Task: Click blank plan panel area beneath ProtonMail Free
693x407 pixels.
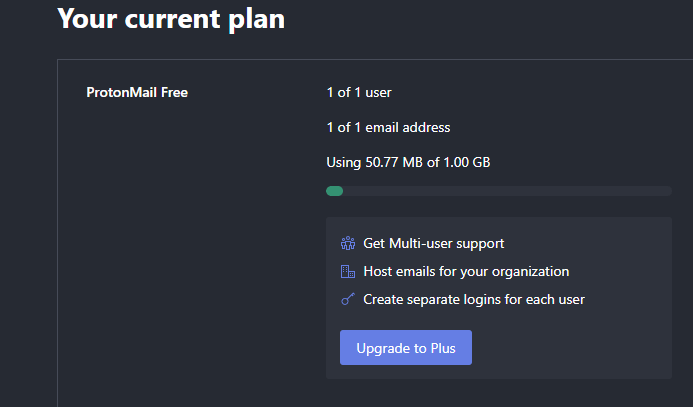Action: pyautogui.click(x=177, y=243)
